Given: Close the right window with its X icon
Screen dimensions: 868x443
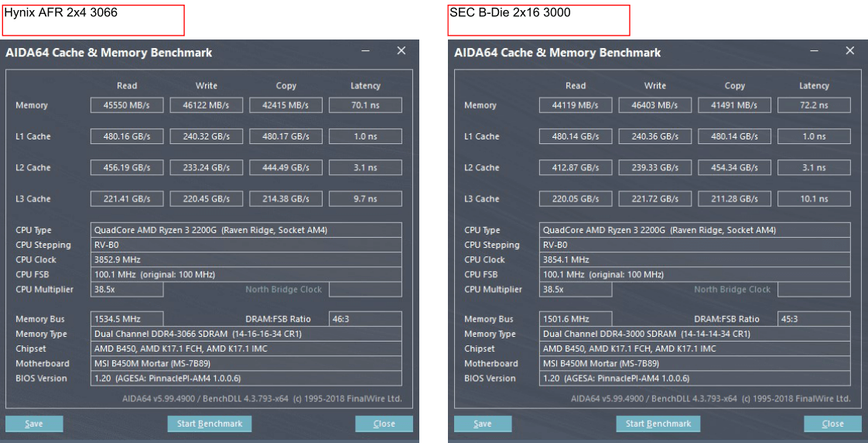Looking at the screenshot, I should [850, 50].
